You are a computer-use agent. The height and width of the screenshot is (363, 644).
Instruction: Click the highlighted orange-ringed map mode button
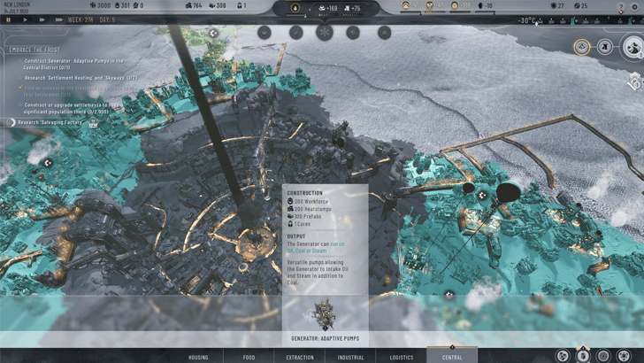click(x=581, y=47)
